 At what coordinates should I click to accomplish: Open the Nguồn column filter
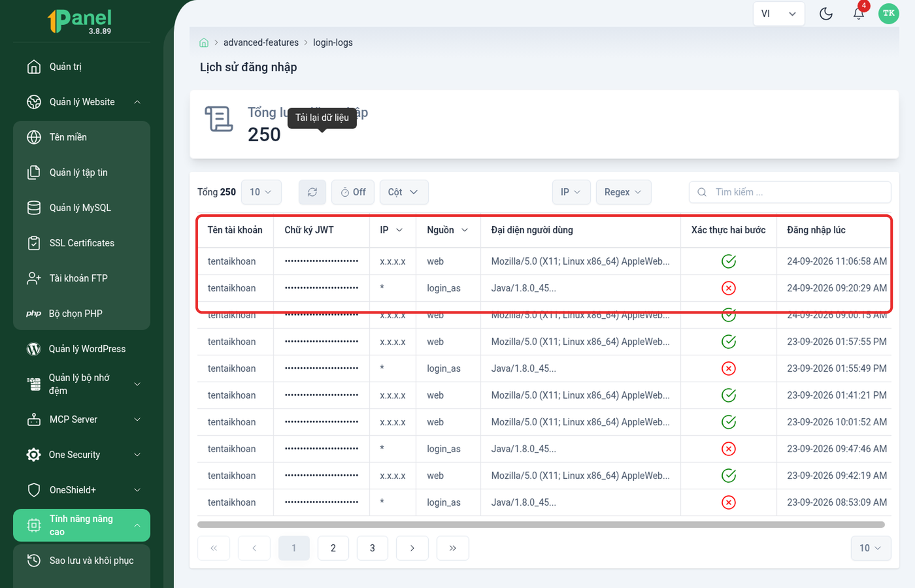click(x=465, y=230)
